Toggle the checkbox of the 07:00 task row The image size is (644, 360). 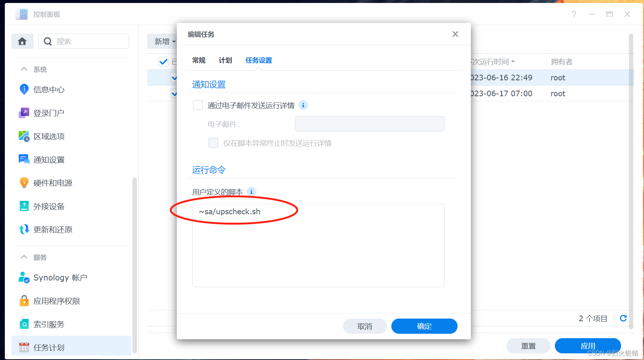174,94
